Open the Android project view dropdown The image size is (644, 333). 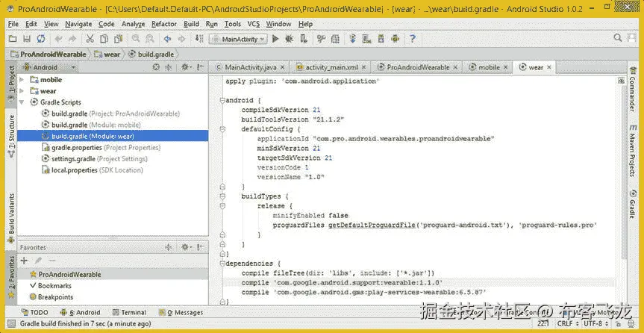(50, 67)
